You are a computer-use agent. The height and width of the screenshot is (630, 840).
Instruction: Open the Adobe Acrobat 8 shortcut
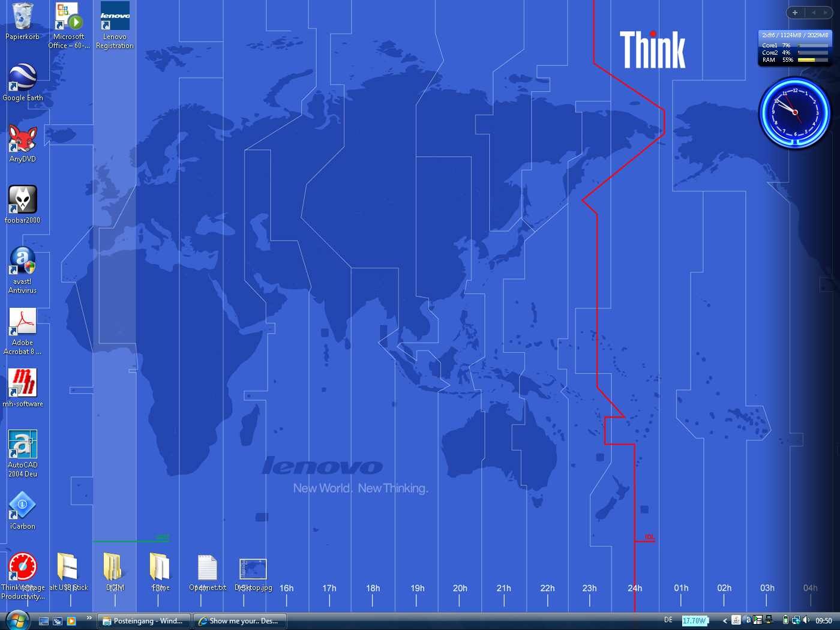(22, 324)
